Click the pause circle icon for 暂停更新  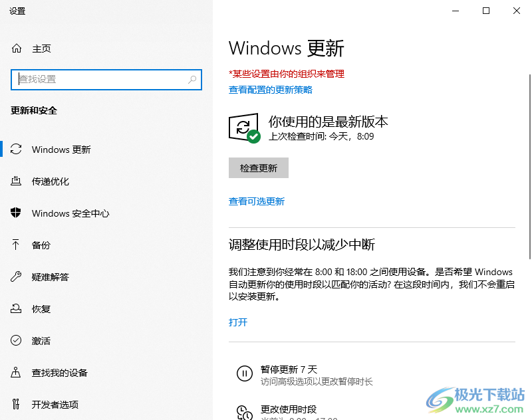pos(244,373)
